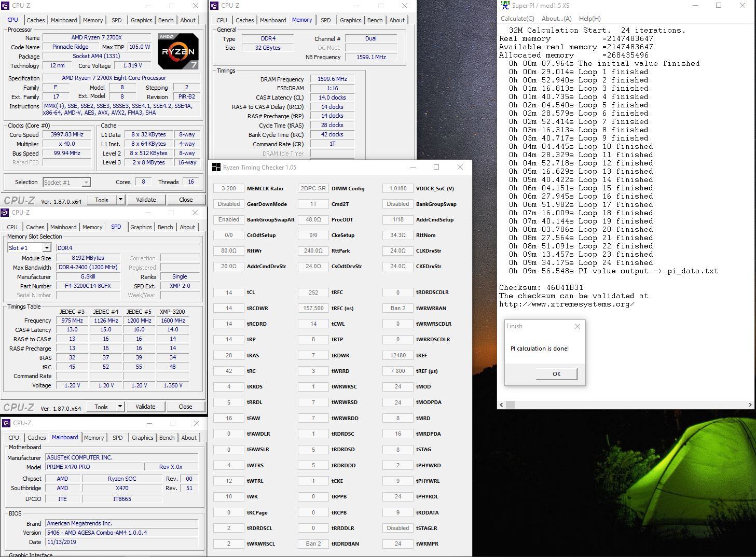Screen dimensions: 756x557
Task: Click the XMP-3200 column header
Action: point(172,312)
